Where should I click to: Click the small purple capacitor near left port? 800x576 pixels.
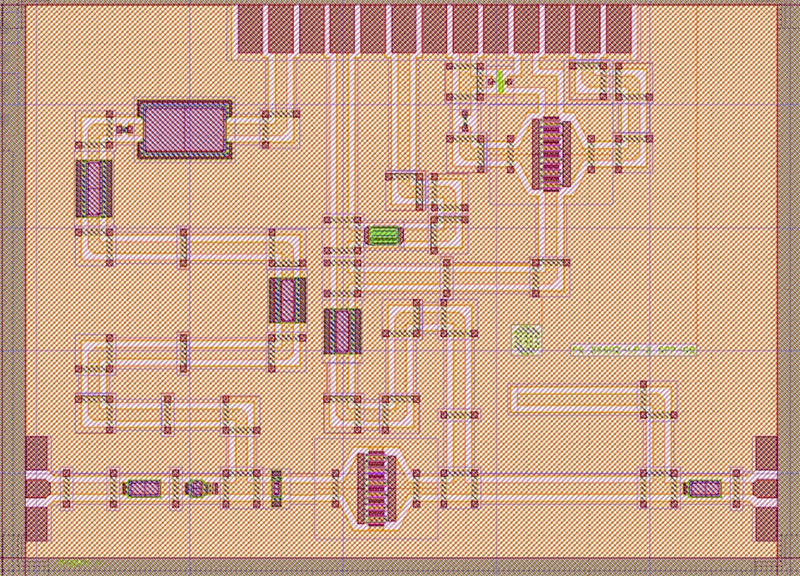click(x=142, y=488)
